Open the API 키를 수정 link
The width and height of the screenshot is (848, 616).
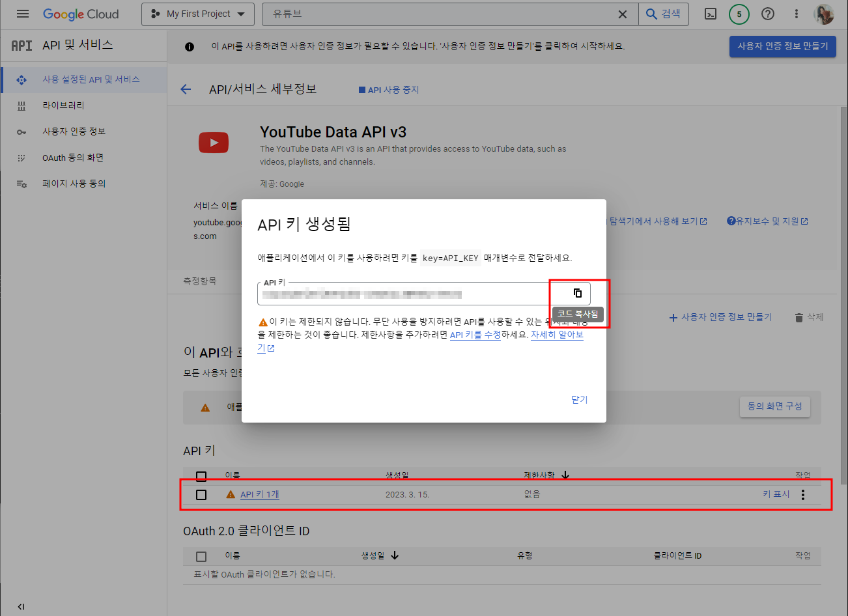click(x=475, y=335)
